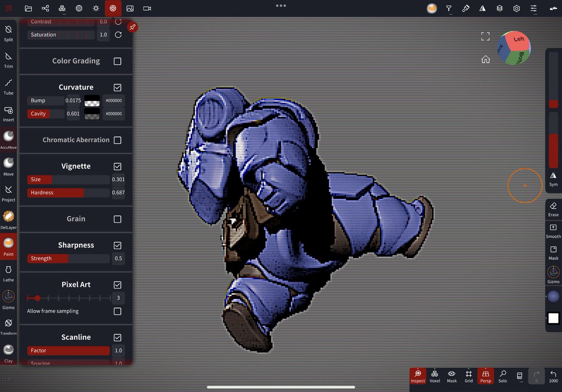Select Smooth in right toolbar
The image size is (562, 392).
click(x=554, y=231)
